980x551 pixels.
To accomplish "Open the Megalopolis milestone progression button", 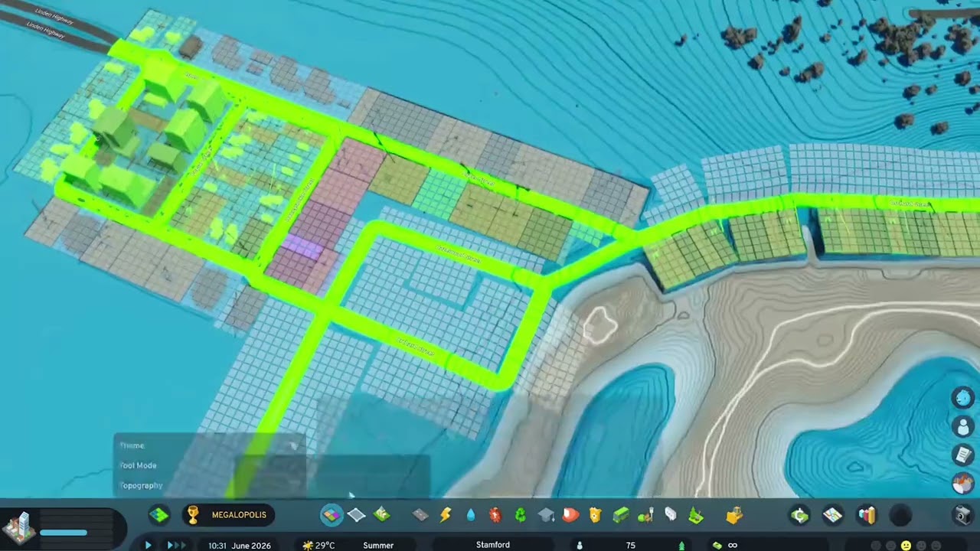I will click(x=227, y=515).
